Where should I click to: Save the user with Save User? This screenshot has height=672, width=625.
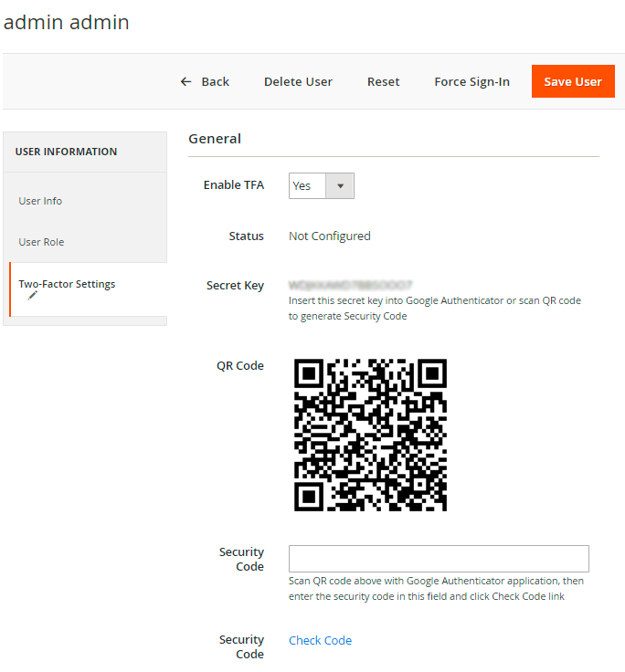(572, 82)
